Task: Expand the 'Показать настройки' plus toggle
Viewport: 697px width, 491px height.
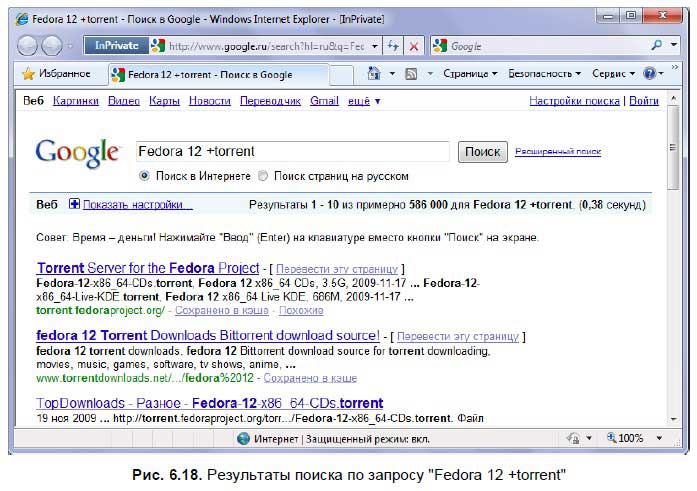Action: (74, 204)
